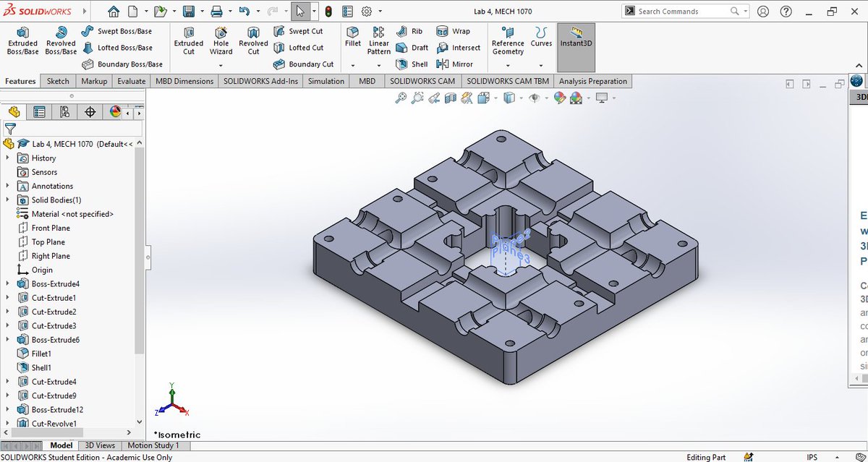Switch to the Evaluate tab
The width and height of the screenshot is (868, 462).
coord(132,81)
